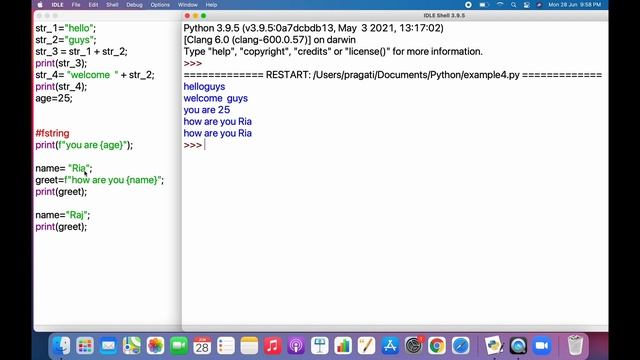
Task: Open the Help menu
Action: 211,5
